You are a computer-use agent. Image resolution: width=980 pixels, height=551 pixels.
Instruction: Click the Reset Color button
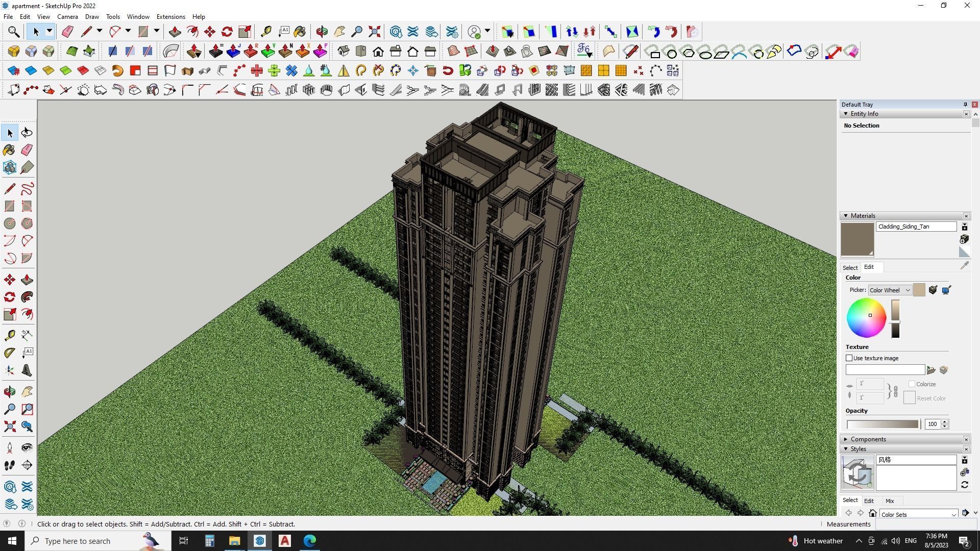coord(909,398)
